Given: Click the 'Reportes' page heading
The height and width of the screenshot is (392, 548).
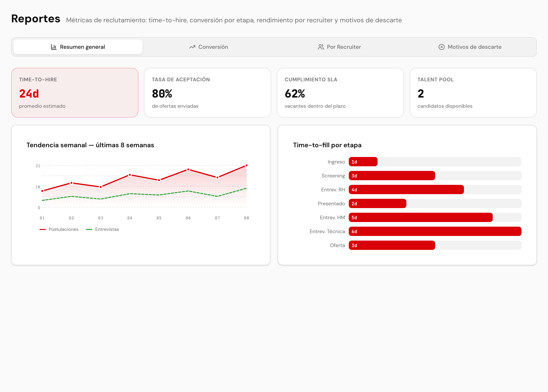Looking at the screenshot, I should (36, 19).
